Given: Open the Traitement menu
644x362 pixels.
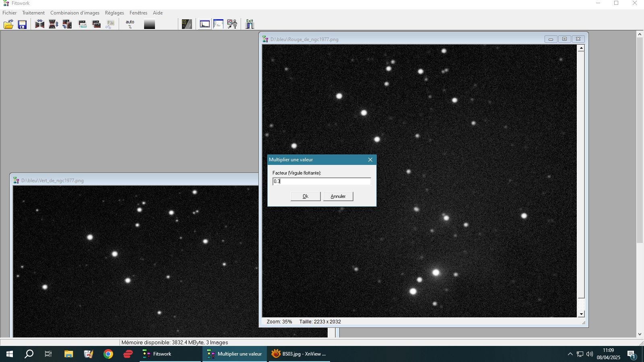Looking at the screenshot, I should click(33, 13).
